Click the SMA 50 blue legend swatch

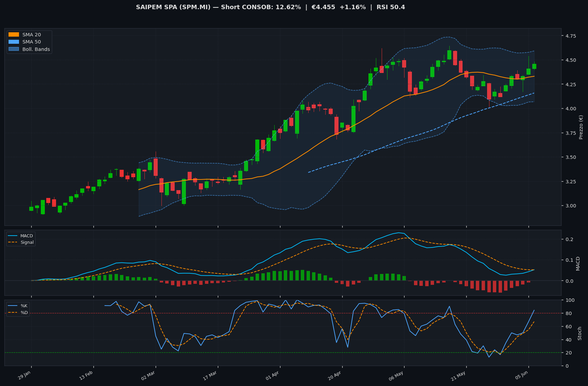click(14, 42)
